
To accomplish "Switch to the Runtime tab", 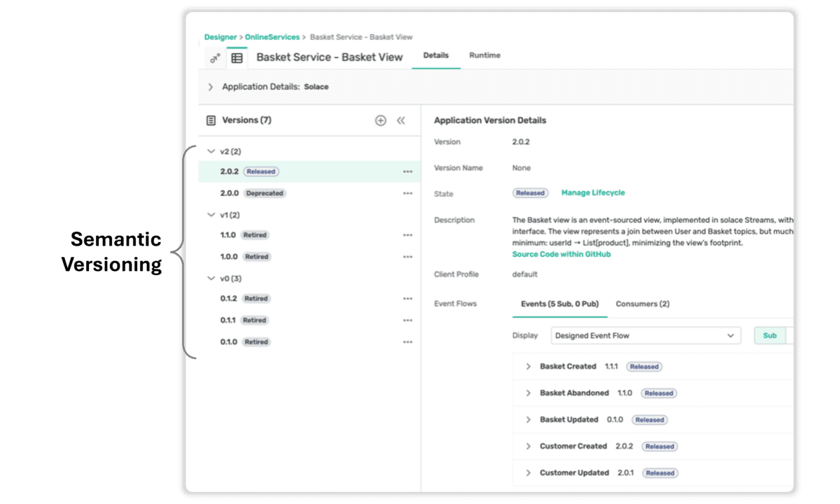I will coord(484,56).
